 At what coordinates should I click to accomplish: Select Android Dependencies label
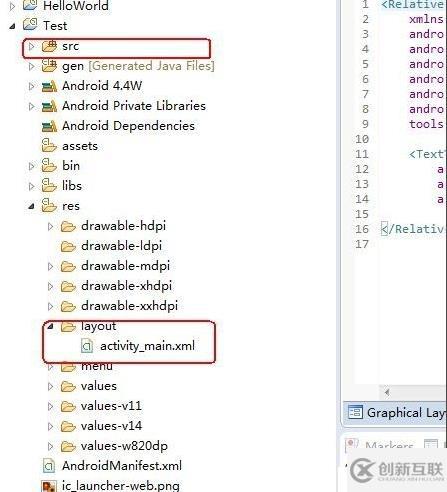(x=128, y=126)
